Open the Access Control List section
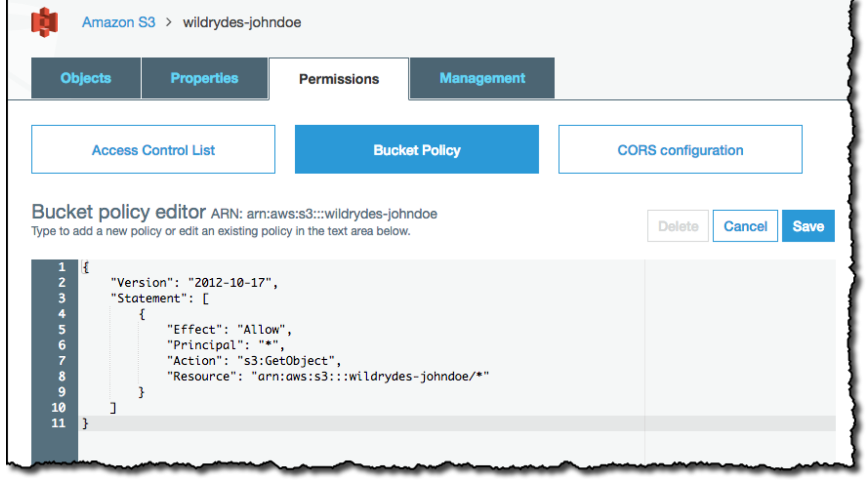 (153, 150)
